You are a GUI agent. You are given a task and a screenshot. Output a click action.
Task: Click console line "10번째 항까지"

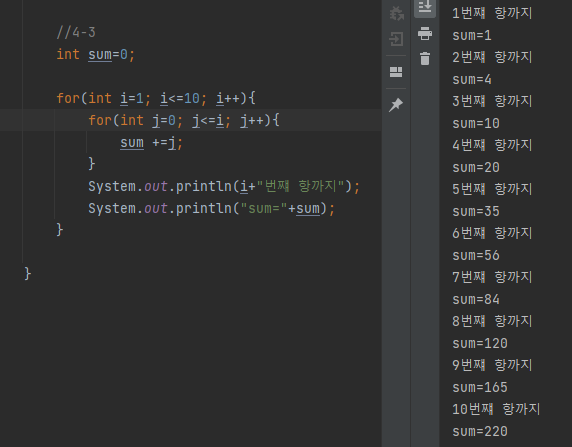click(496, 409)
